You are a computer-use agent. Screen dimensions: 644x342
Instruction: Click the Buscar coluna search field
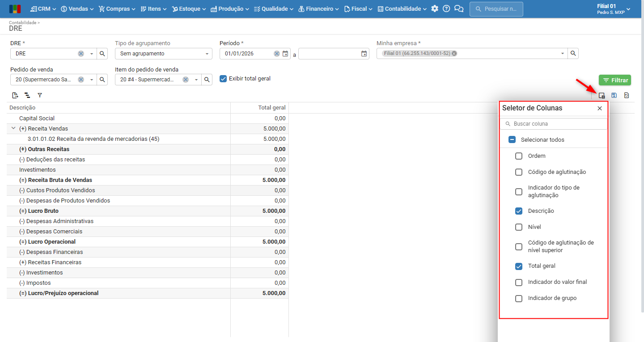point(554,124)
